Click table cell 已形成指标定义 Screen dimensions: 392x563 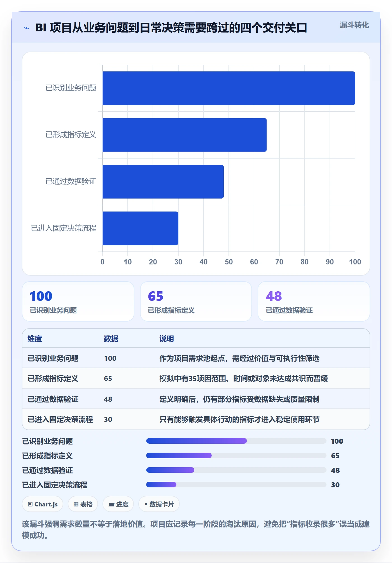tap(53, 378)
